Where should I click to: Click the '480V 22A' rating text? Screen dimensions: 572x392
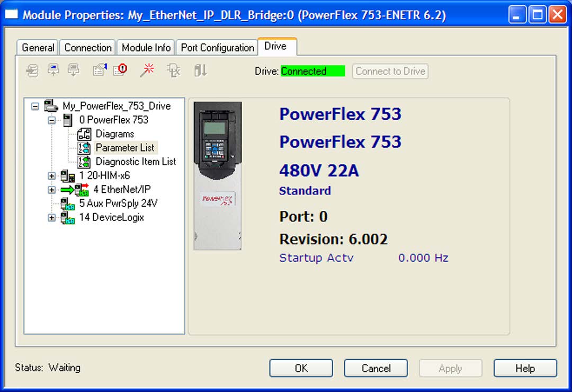coord(319,171)
